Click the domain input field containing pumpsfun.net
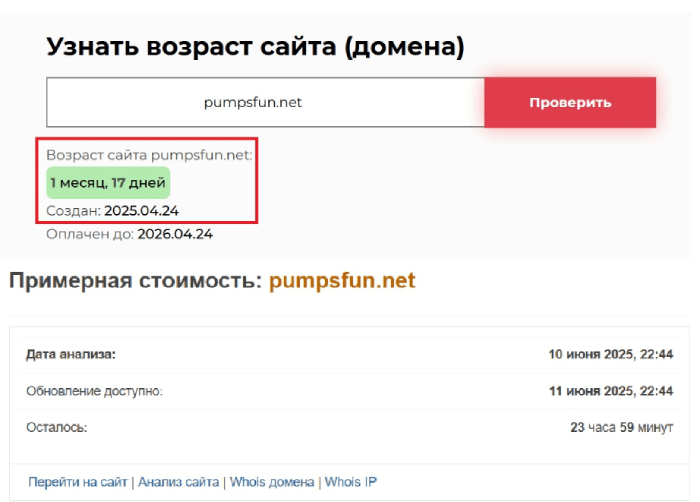The height and width of the screenshot is (502, 700). coord(265,102)
